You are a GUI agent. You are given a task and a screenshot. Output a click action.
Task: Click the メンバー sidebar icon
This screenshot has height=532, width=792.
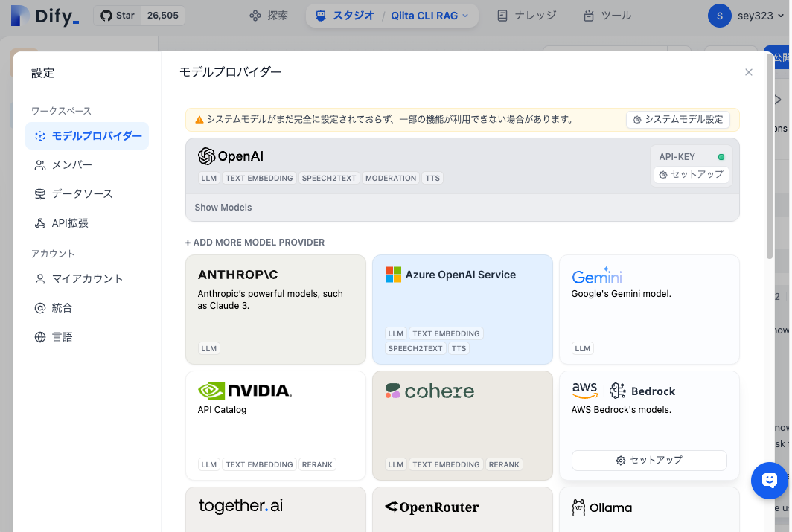(41, 164)
